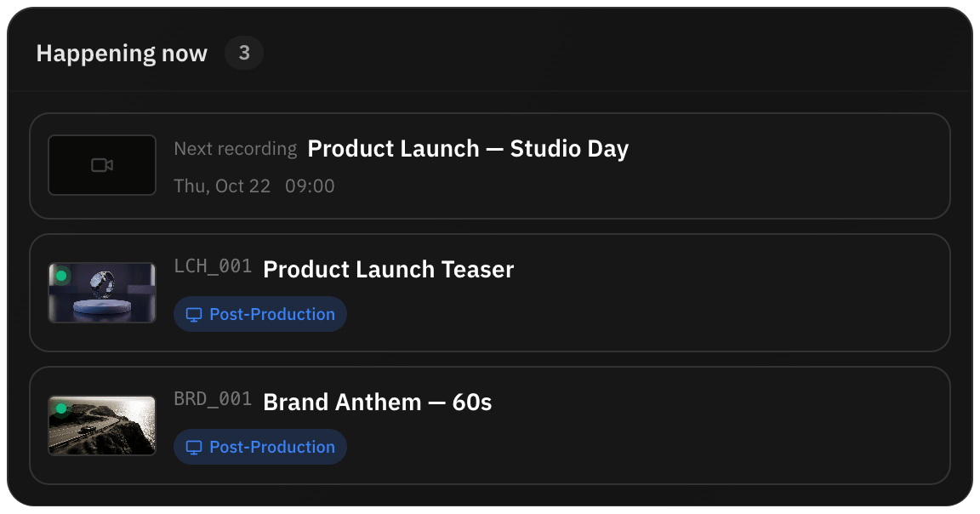The image size is (980, 514).
Task: Click the BRD_001 project code
Action: (213, 399)
